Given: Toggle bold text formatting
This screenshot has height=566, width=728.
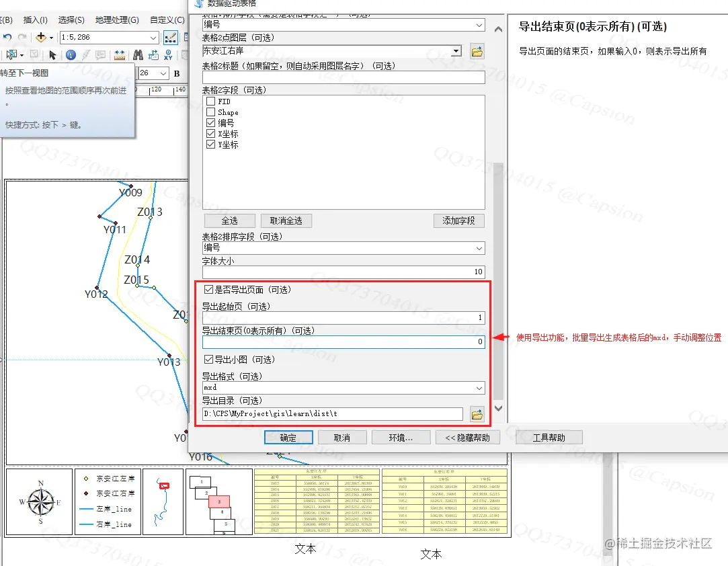Looking at the screenshot, I should (176, 73).
